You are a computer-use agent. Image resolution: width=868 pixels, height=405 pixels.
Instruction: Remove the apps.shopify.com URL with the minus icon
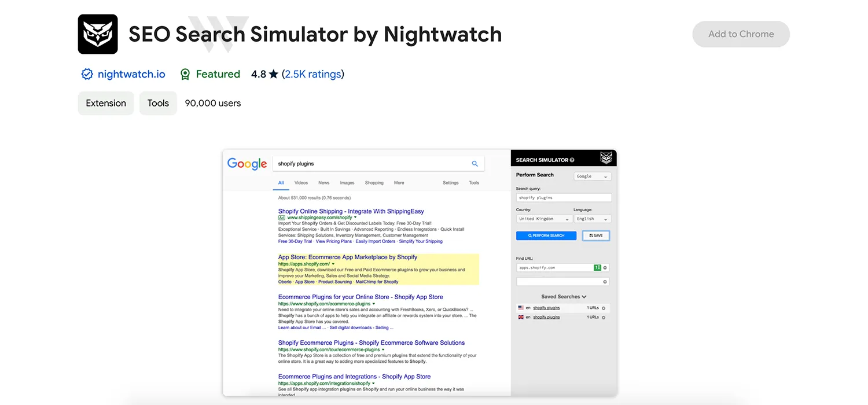[x=605, y=268]
